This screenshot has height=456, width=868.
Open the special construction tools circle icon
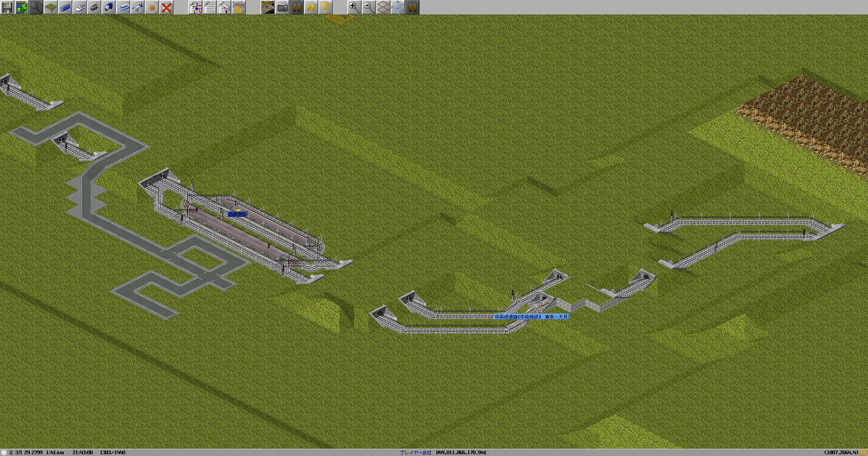pos(152,7)
